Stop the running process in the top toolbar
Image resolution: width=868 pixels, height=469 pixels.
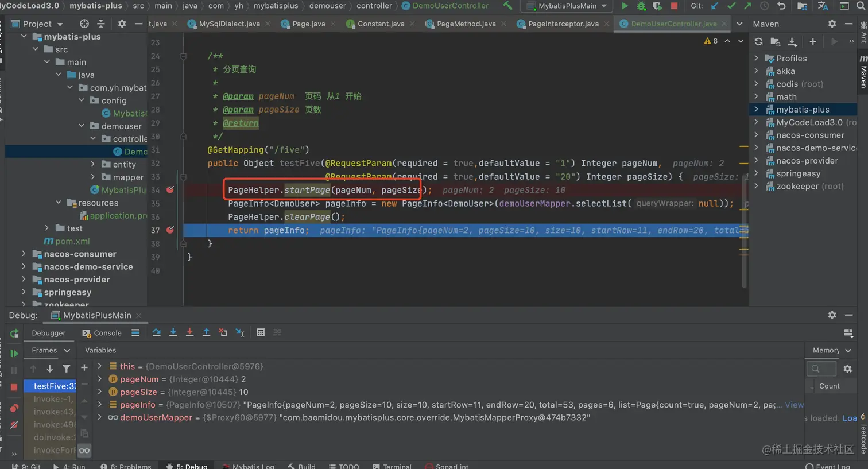tap(675, 6)
